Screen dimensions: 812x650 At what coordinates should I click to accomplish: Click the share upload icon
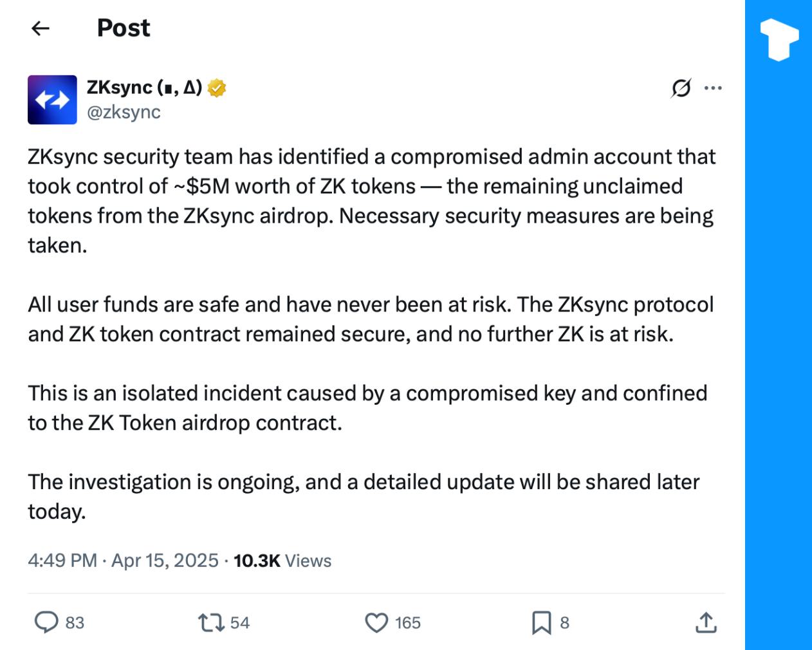706,622
